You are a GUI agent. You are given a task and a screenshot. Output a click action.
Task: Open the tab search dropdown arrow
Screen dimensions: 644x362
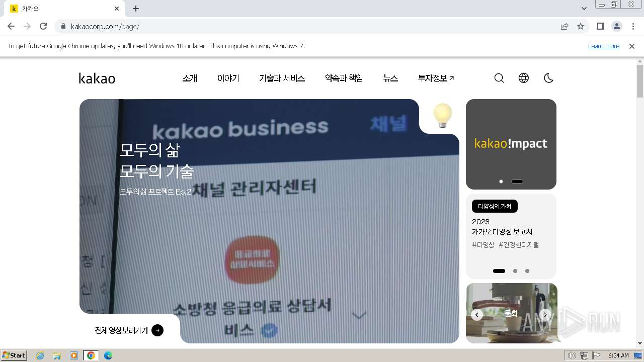click(584, 9)
